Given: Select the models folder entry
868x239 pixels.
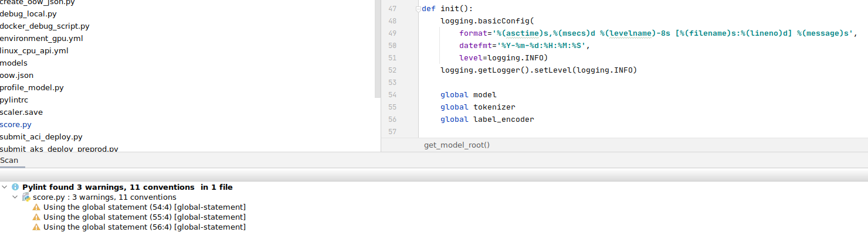Looking at the screenshot, I should click(13, 63).
